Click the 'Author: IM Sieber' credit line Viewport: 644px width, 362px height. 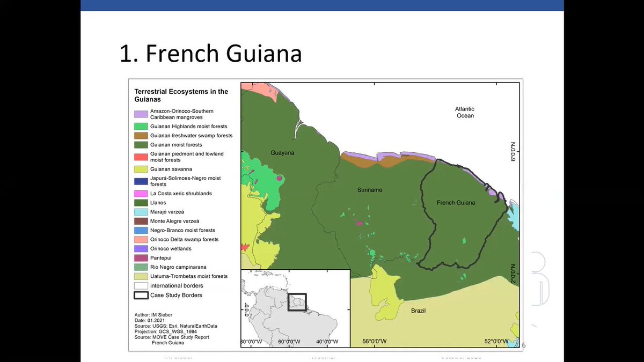pyautogui.click(x=154, y=314)
